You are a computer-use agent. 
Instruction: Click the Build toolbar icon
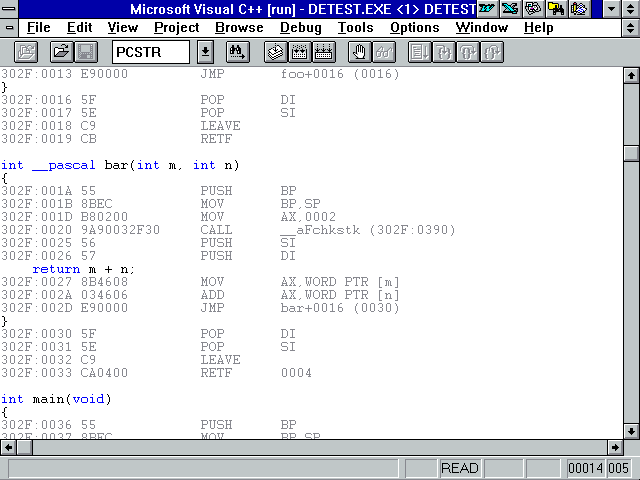[x=300, y=52]
